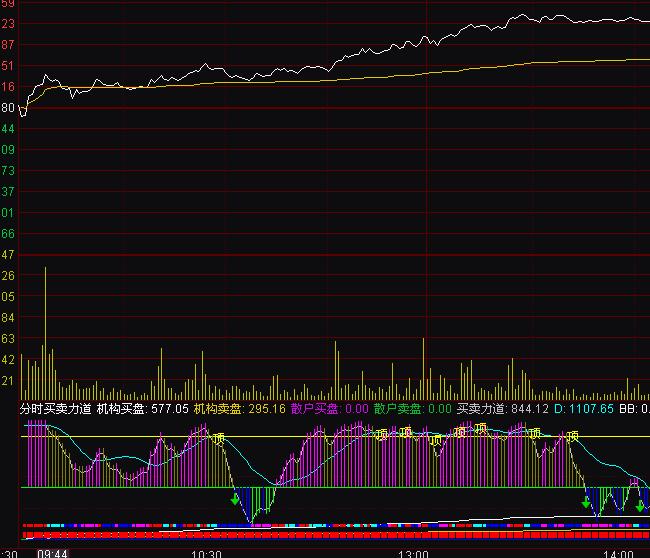Click the green down arrow near 10:30
This screenshot has height=558, width=650.
point(236,499)
